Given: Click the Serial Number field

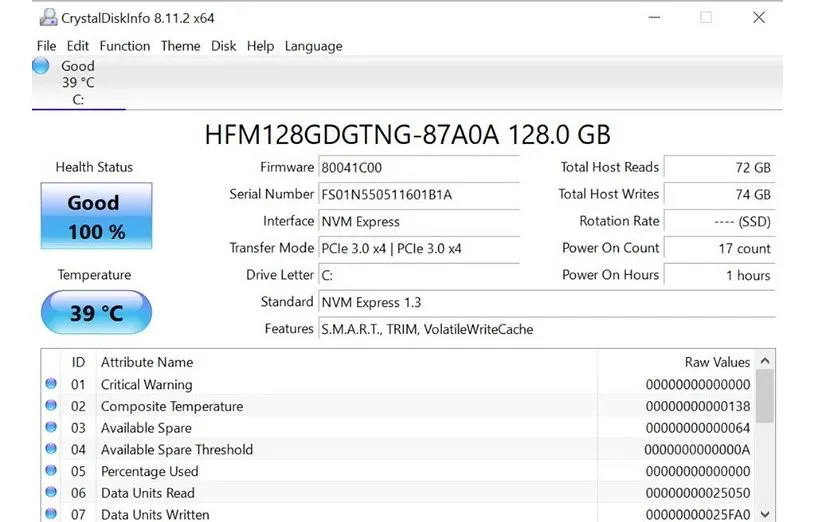Looking at the screenshot, I should (418, 195).
